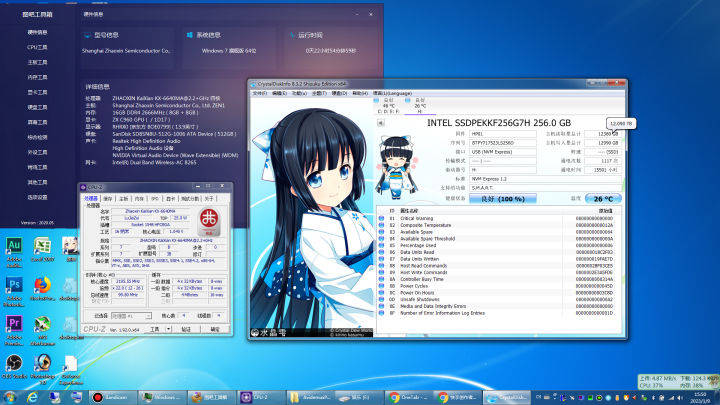Switch to 内存 tab in CPU-Z
The height and width of the screenshot is (405, 720).
pos(139,198)
